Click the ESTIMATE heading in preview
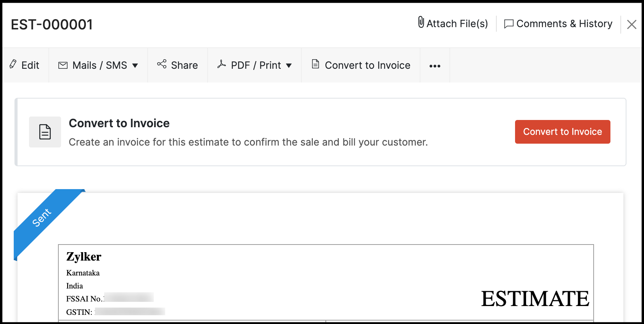The width and height of the screenshot is (644, 324). (x=535, y=299)
